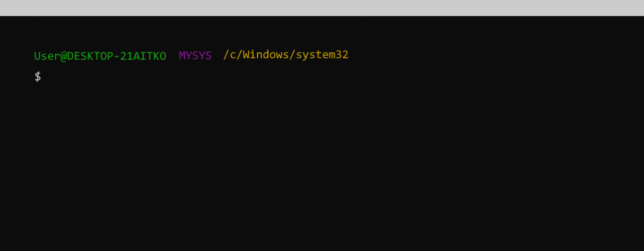Focus the command line right after $

click(x=48, y=77)
